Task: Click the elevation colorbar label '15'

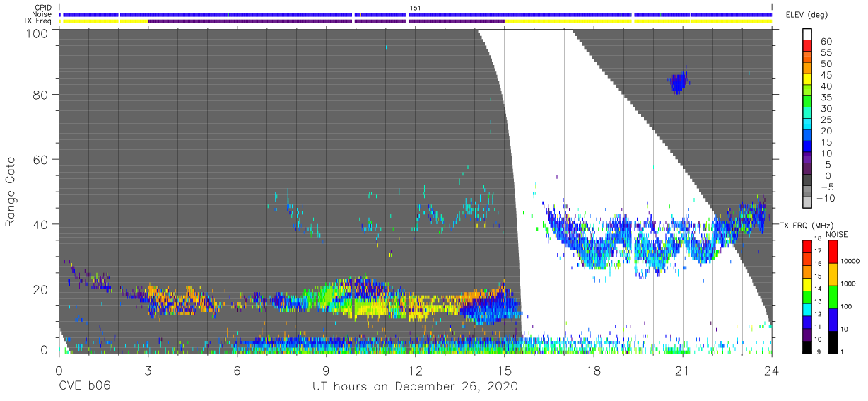Action: pos(827,142)
